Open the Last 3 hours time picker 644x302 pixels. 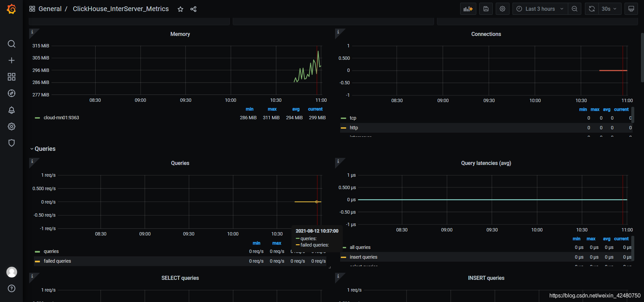click(540, 9)
